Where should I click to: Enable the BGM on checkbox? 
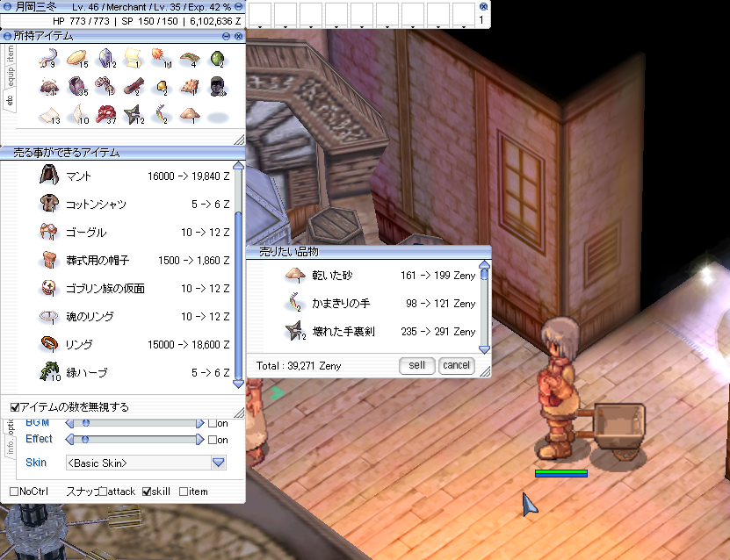pyautogui.click(x=213, y=423)
